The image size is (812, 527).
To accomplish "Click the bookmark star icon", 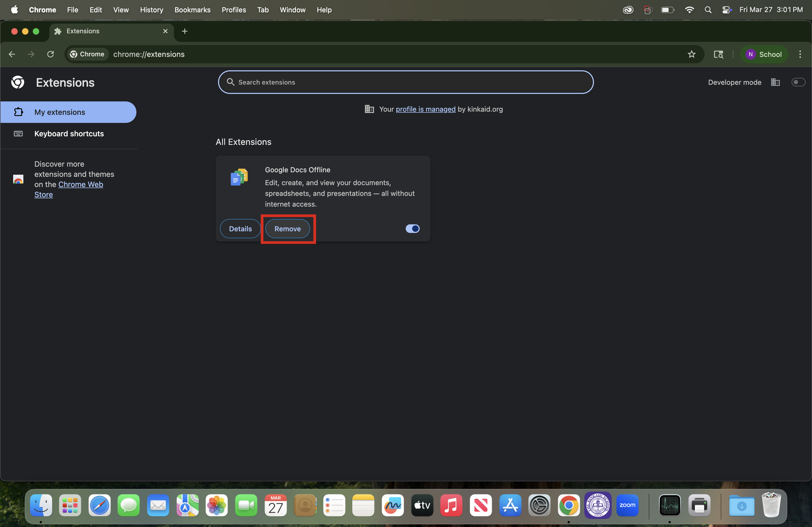I will click(691, 54).
